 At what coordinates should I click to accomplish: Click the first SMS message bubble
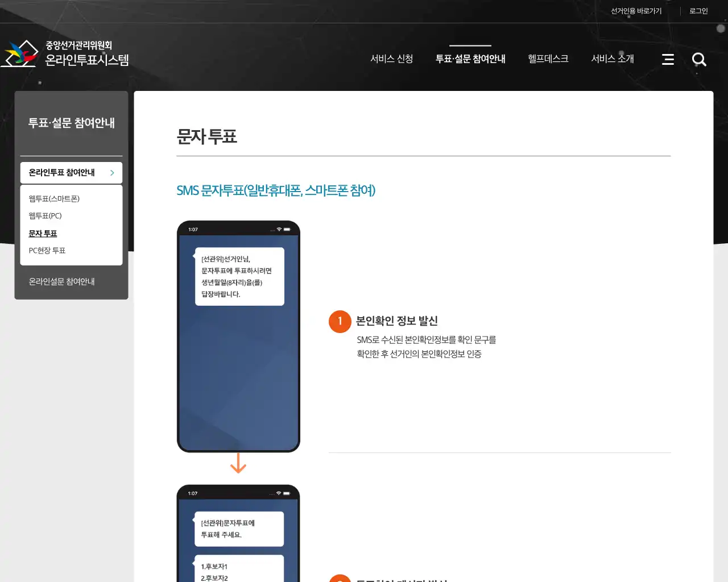tap(239, 276)
